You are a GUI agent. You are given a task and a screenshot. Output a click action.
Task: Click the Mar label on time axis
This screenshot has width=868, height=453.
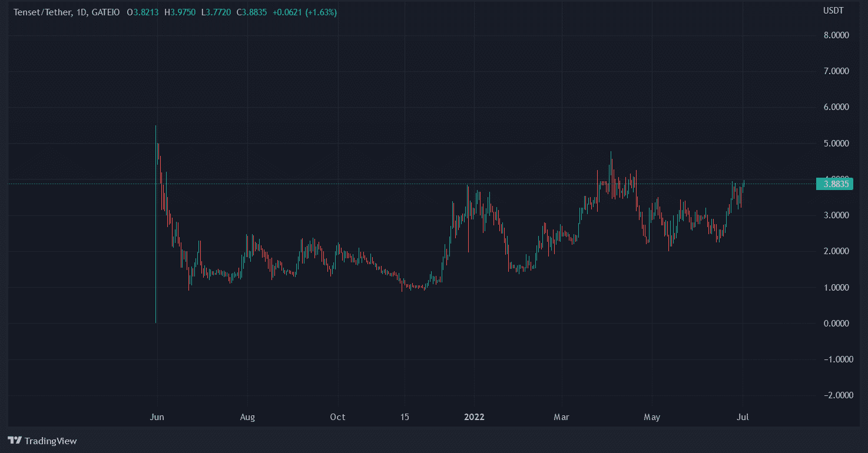click(562, 417)
